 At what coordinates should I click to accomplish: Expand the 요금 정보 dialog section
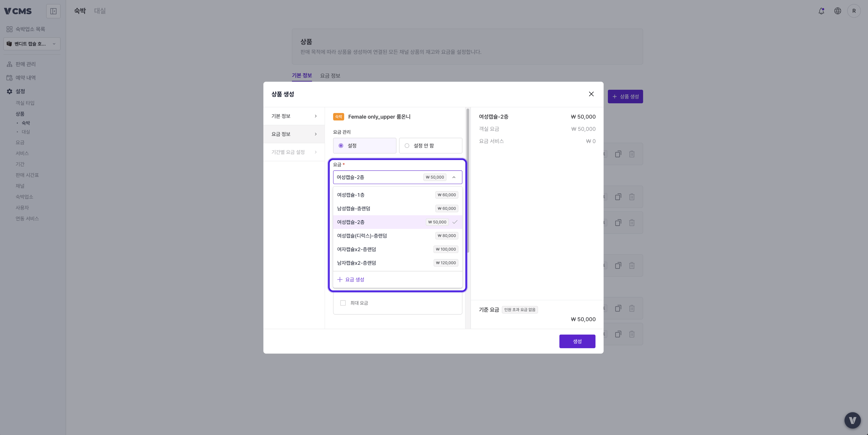point(294,134)
